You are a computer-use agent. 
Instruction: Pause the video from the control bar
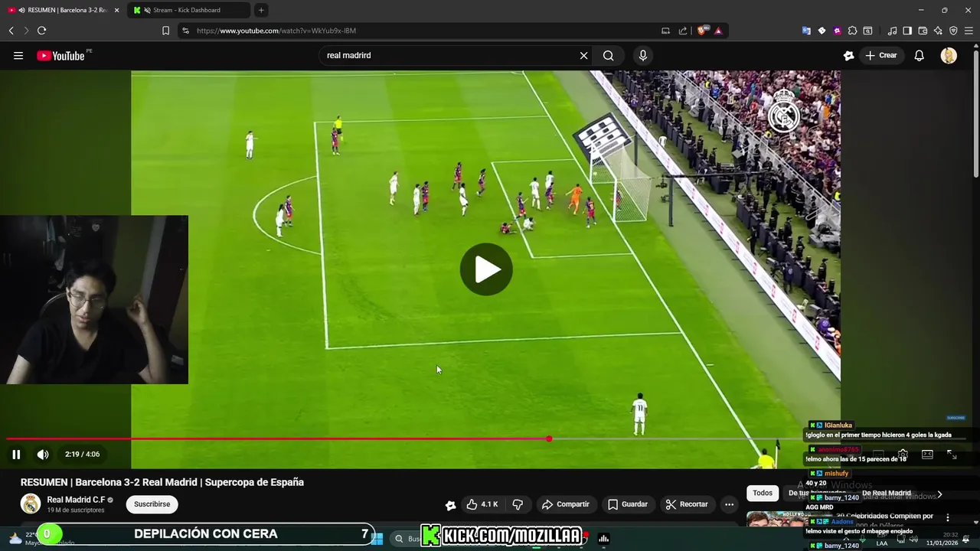tap(16, 455)
